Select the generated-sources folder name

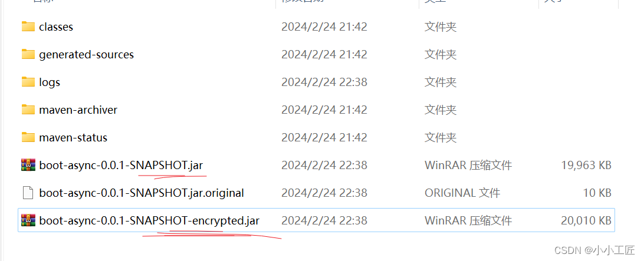click(x=86, y=55)
